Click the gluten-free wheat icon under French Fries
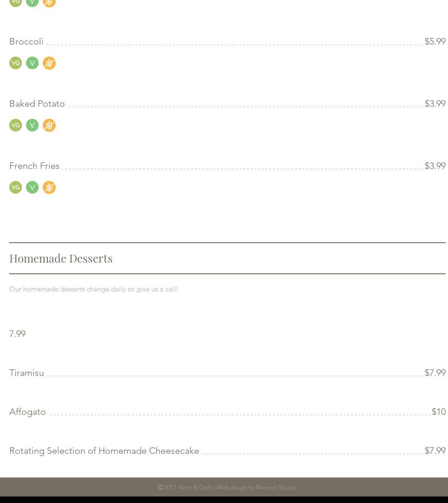 point(49,187)
